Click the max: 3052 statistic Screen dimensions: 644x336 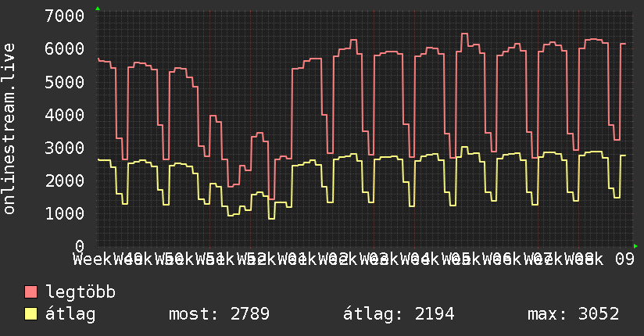coord(573,314)
